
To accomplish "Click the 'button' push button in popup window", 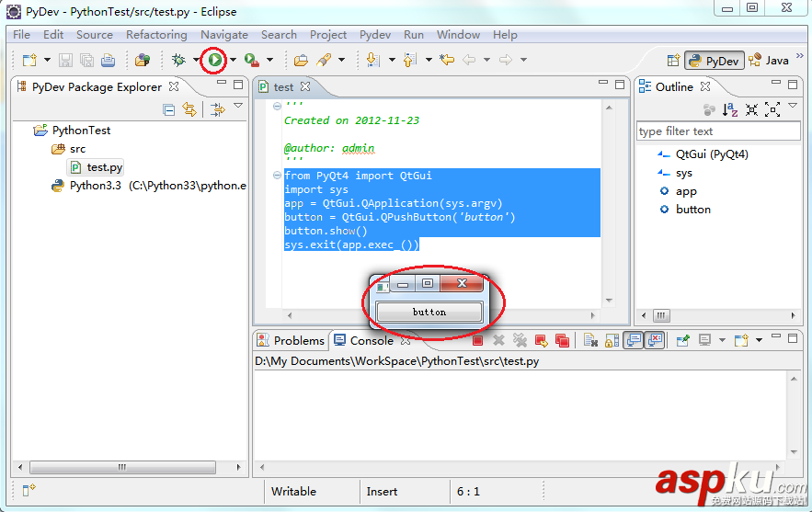I will click(x=429, y=313).
